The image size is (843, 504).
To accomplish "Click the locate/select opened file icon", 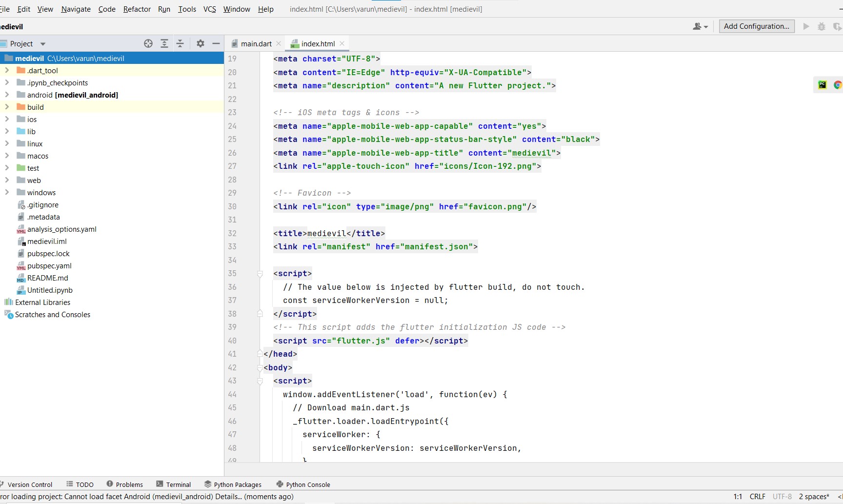I will (148, 43).
